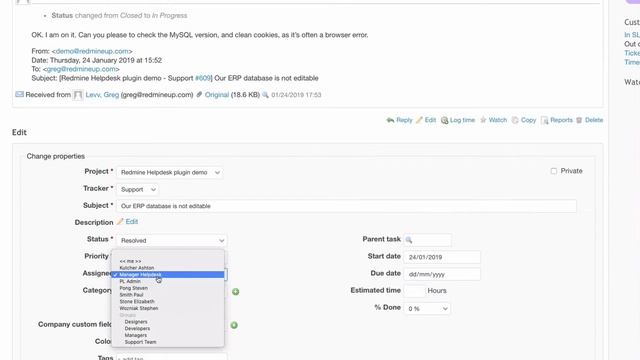Click the search icon in Parent task field
Image resolution: width=640 pixels, height=360 pixels.
tap(409, 240)
